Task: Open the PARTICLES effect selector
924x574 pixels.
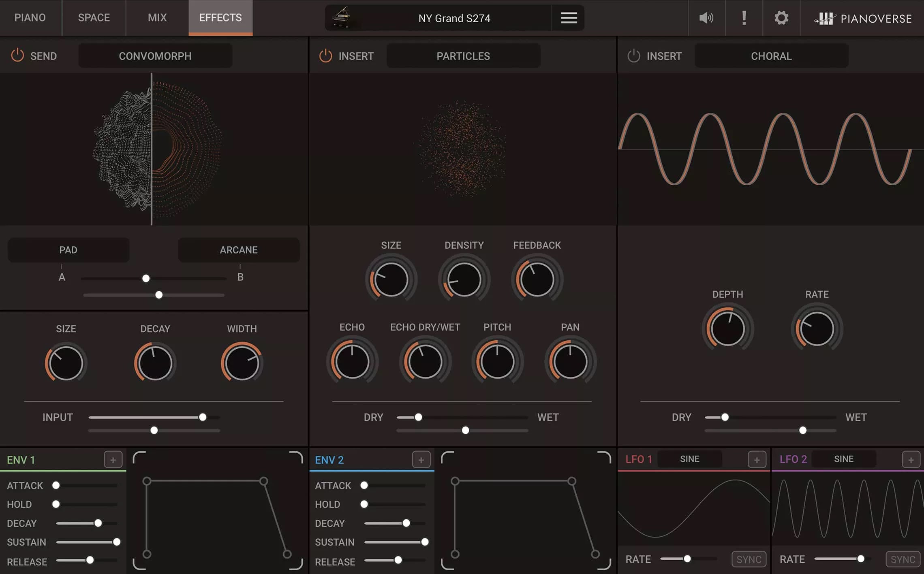Action: [463, 56]
